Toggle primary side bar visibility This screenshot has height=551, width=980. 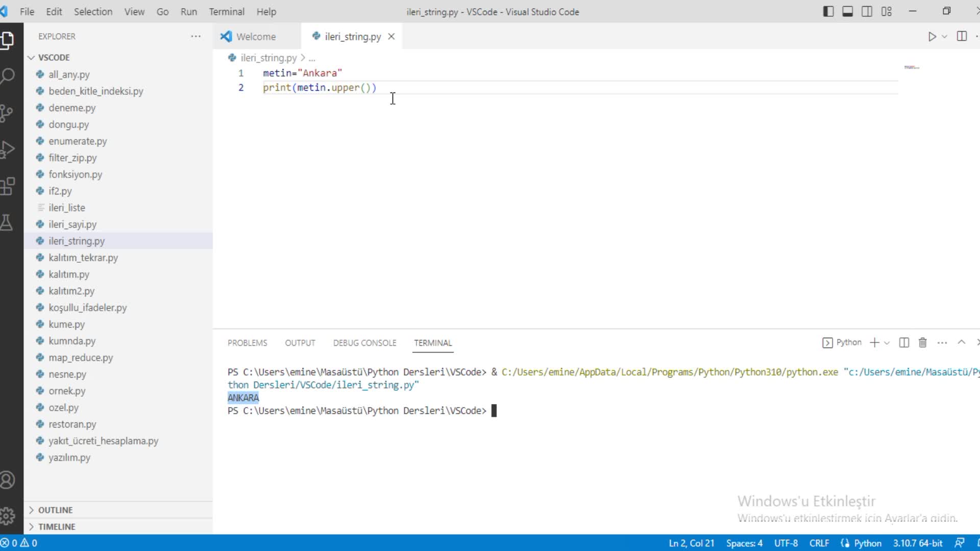(x=828, y=11)
